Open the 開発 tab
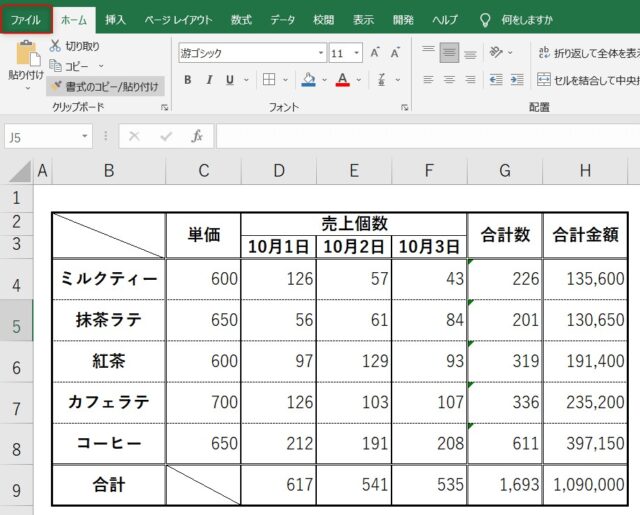 403,20
